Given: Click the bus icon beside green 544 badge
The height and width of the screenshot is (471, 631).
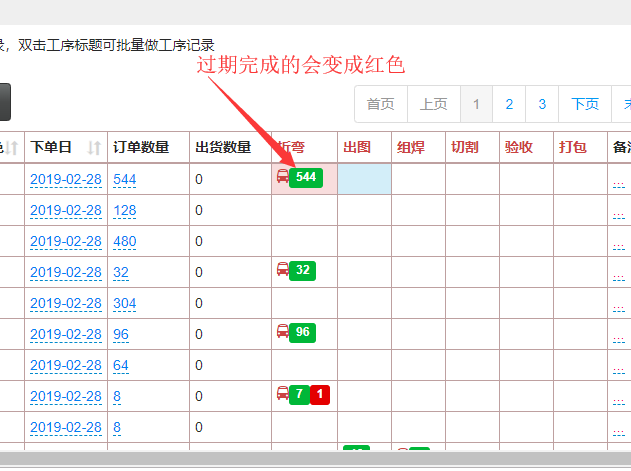Looking at the screenshot, I should pyautogui.click(x=283, y=177).
